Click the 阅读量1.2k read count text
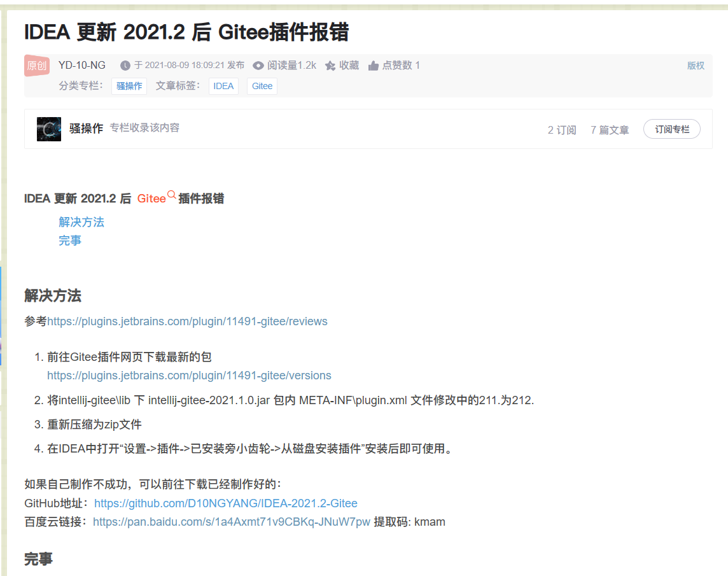Image resolution: width=728 pixels, height=576 pixels. coord(291,66)
